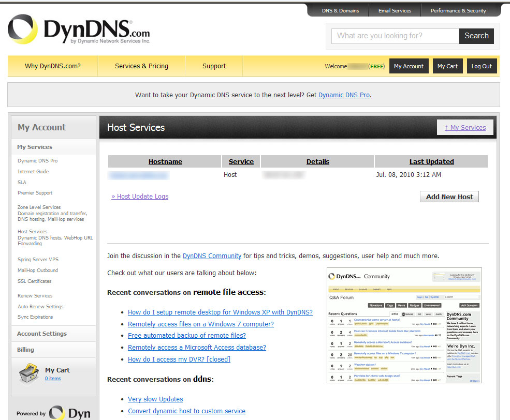Click the (FREE) account label

pyautogui.click(x=376, y=66)
